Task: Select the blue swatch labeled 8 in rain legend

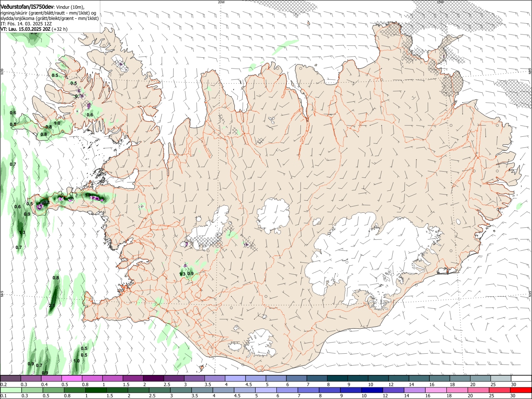Action: click(x=330, y=390)
